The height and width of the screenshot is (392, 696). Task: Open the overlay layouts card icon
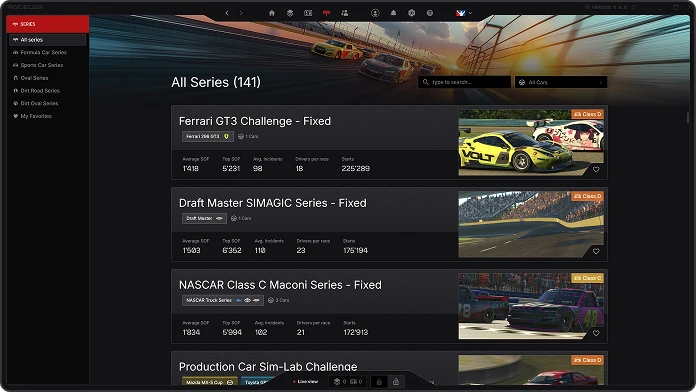pyautogui.click(x=308, y=13)
